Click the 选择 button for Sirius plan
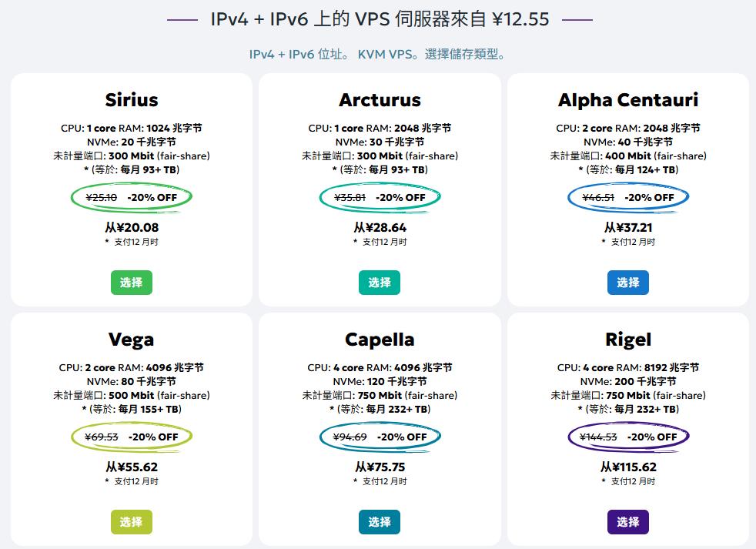Screen dimensions: 756x549 click(132, 283)
